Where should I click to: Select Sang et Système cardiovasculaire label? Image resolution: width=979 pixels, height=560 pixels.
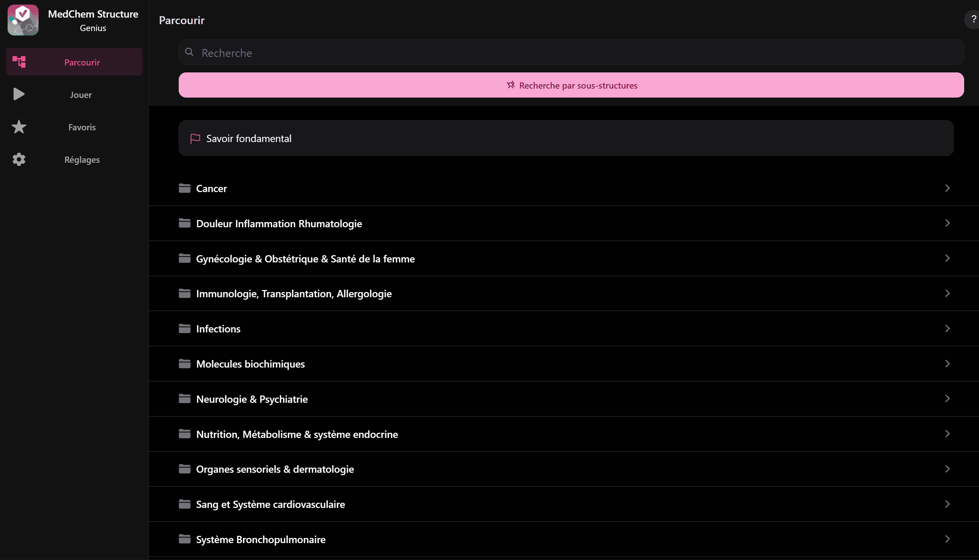270,504
